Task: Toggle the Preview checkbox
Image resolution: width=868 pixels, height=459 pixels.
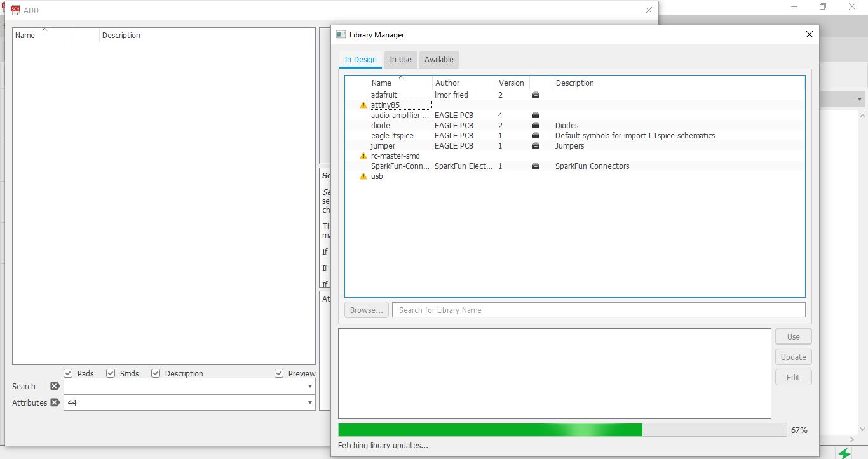Action: [x=279, y=373]
